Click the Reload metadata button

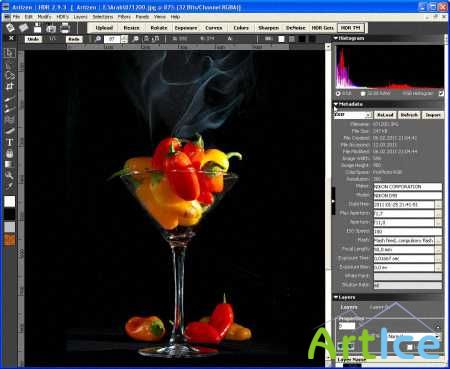coord(385,115)
